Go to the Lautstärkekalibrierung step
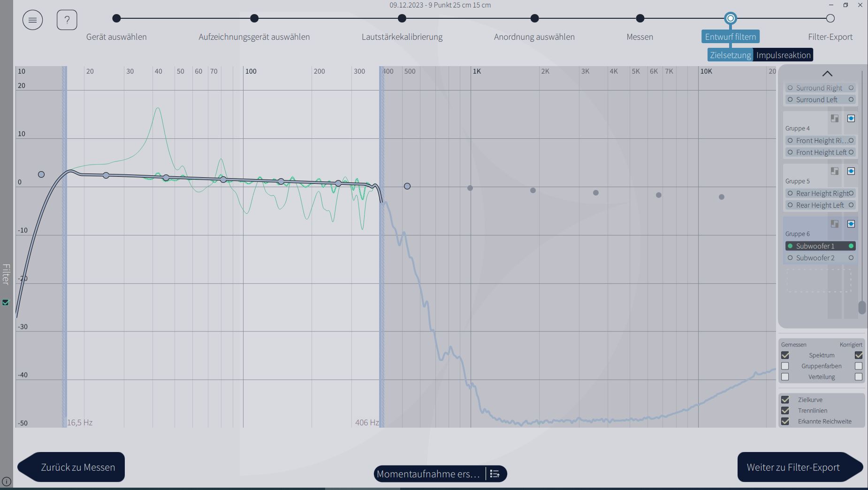The width and height of the screenshot is (868, 490). pyautogui.click(x=402, y=37)
